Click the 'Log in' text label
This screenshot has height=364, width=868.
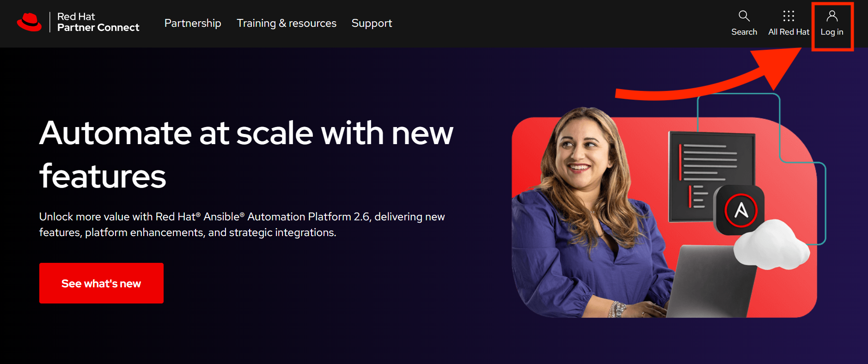832,32
